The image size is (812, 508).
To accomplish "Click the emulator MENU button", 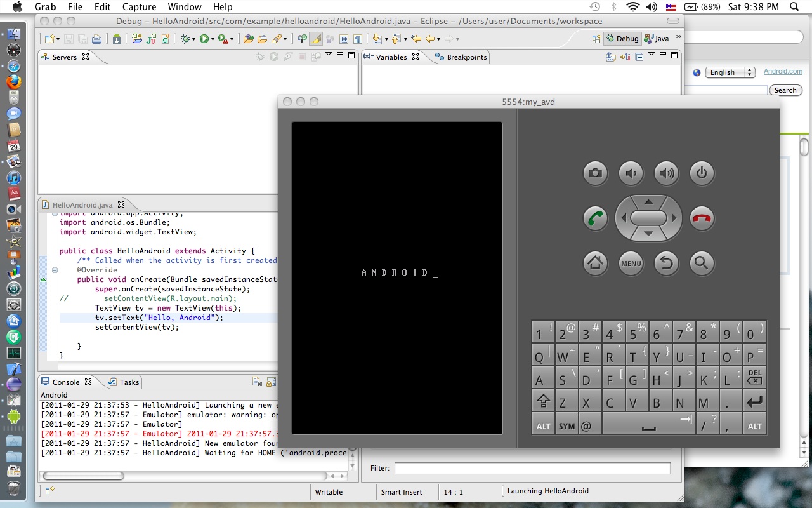I will coord(631,263).
